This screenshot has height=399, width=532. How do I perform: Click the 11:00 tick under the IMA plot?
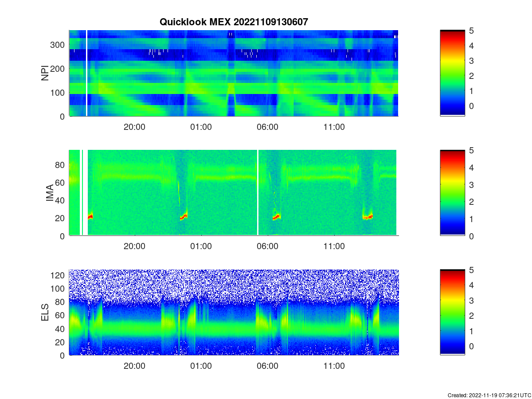[334, 247]
